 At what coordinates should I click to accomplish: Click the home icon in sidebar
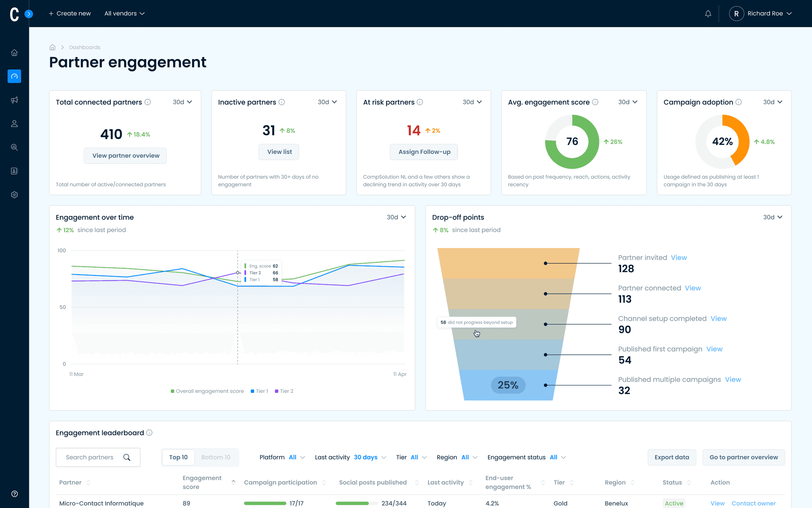[x=14, y=53]
